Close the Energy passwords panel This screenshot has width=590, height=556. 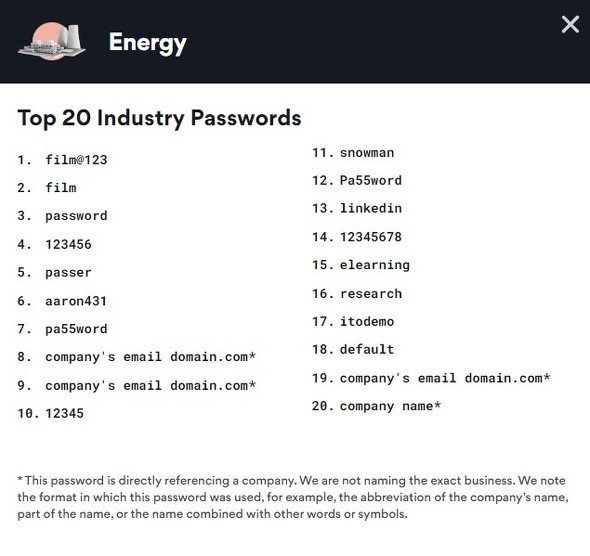pos(570,24)
